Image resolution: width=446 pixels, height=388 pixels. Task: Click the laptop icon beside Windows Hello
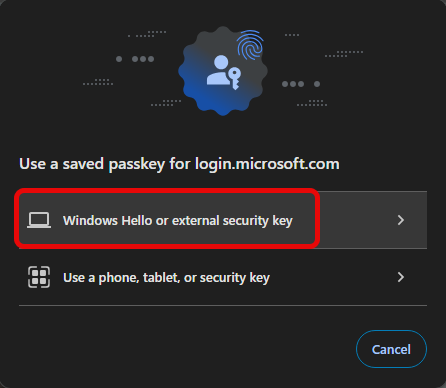point(39,220)
